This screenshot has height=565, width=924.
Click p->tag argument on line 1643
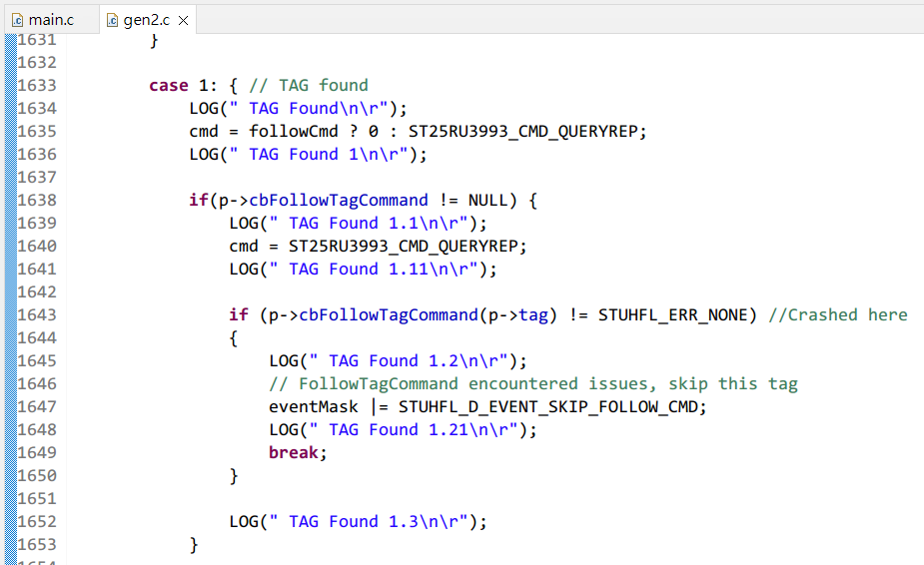(x=518, y=315)
